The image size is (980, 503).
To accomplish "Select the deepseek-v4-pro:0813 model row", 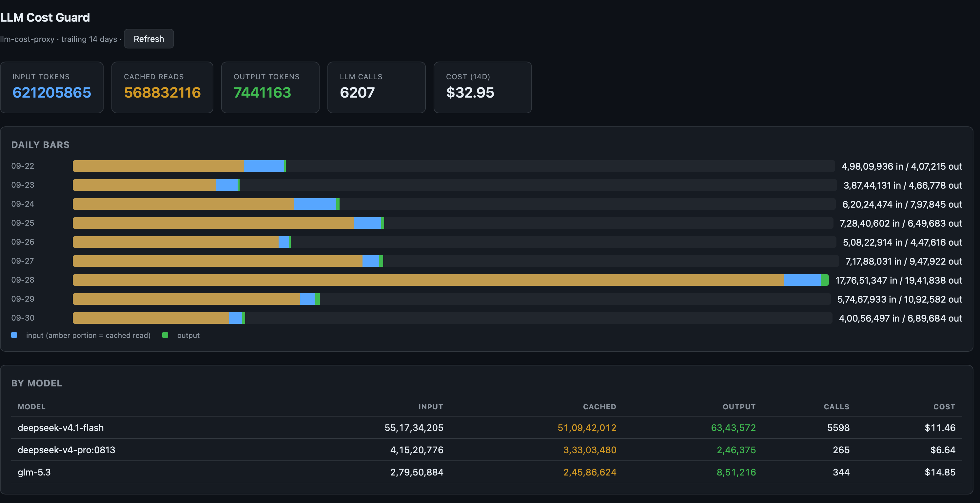I will (487, 450).
